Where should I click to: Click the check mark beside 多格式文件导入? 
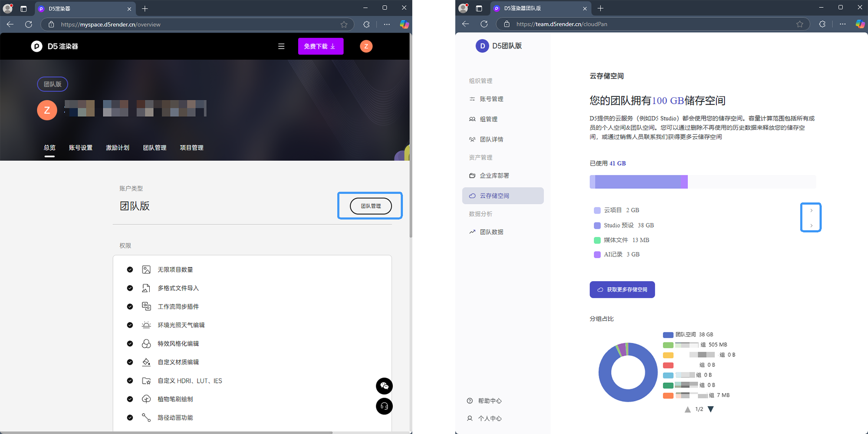(x=130, y=288)
